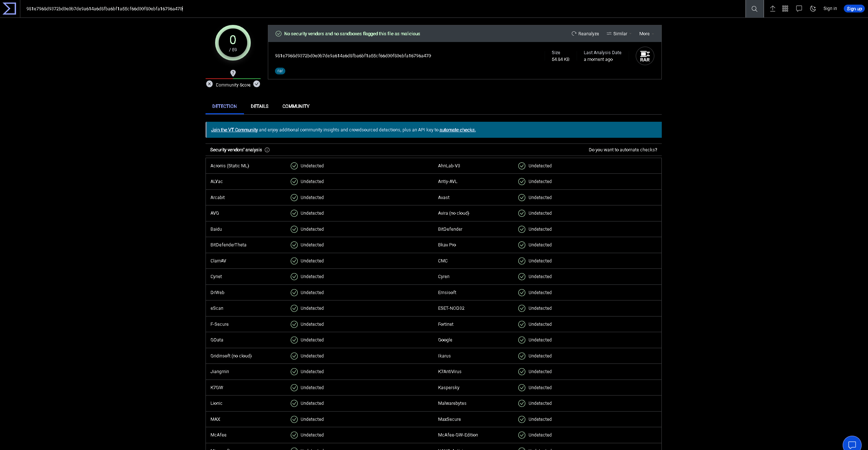Click the Emsisoft vendor name
This screenshot has height=450, width=868.
(447, 293)
